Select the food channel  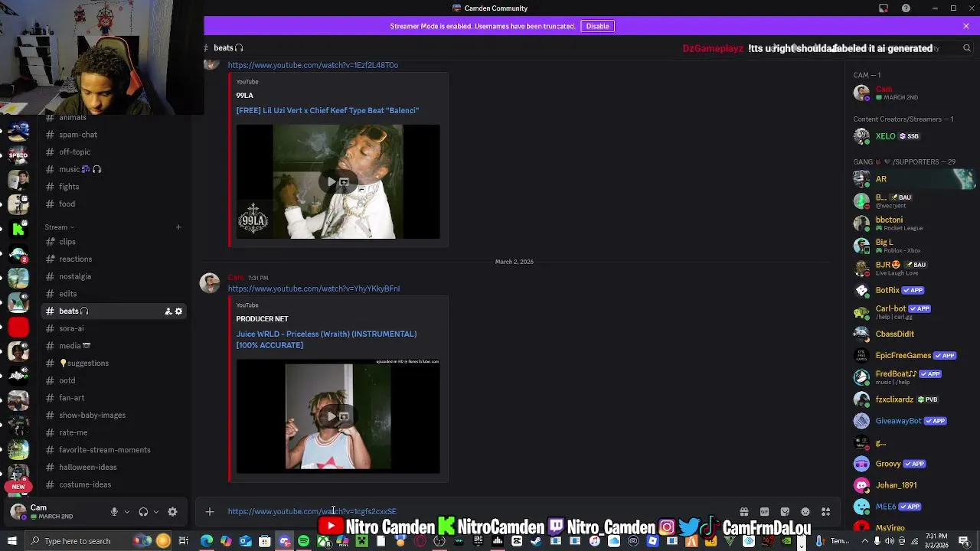(x=113, y=204)
